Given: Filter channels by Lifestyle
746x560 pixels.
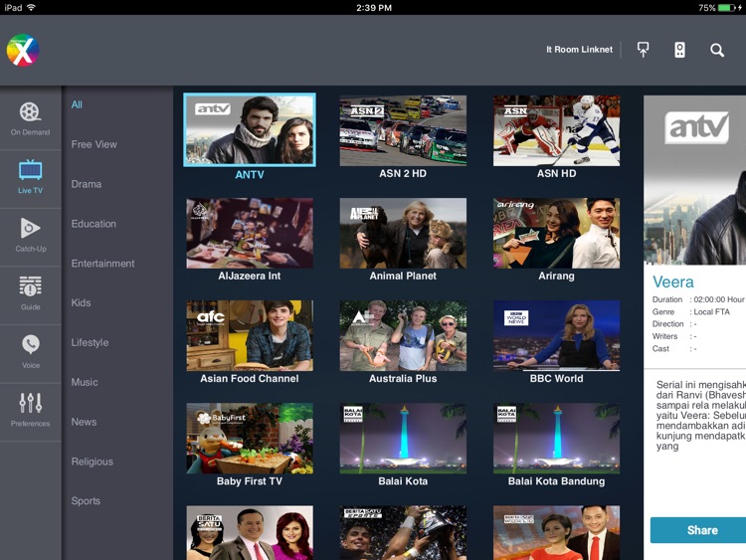Looking at the screenshot, I should pyautogui.click(x=90, y=342).
